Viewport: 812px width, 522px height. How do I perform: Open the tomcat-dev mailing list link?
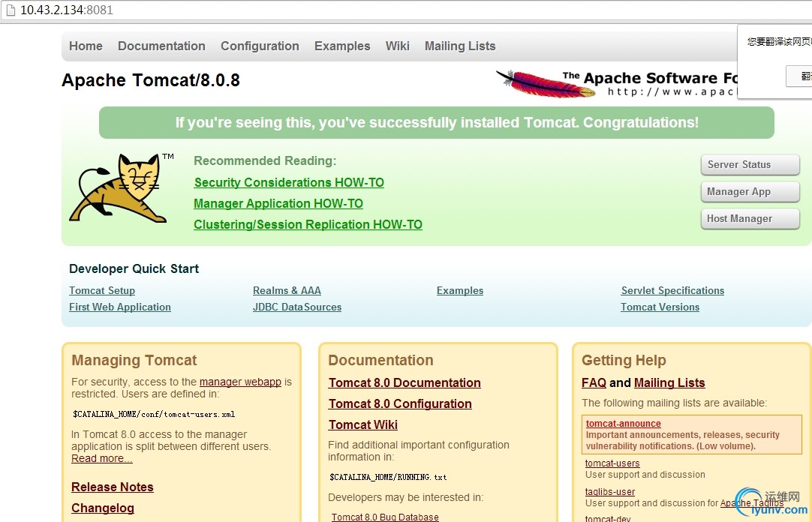(608, 518)
